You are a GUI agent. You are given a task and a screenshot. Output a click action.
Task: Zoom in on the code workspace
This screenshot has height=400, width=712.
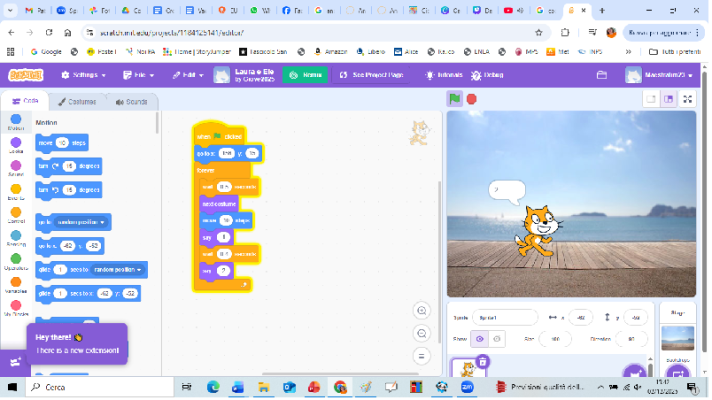tap(422, 311)
